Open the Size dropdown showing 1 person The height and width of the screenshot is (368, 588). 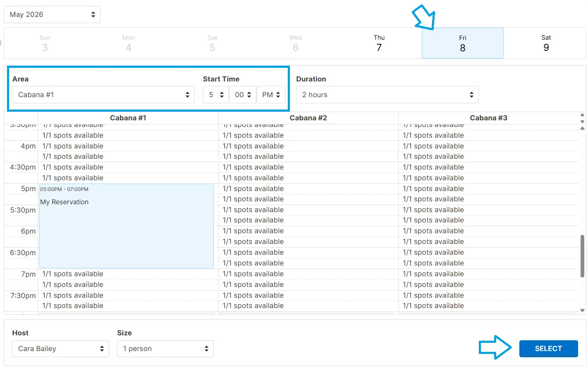point(165,349)
